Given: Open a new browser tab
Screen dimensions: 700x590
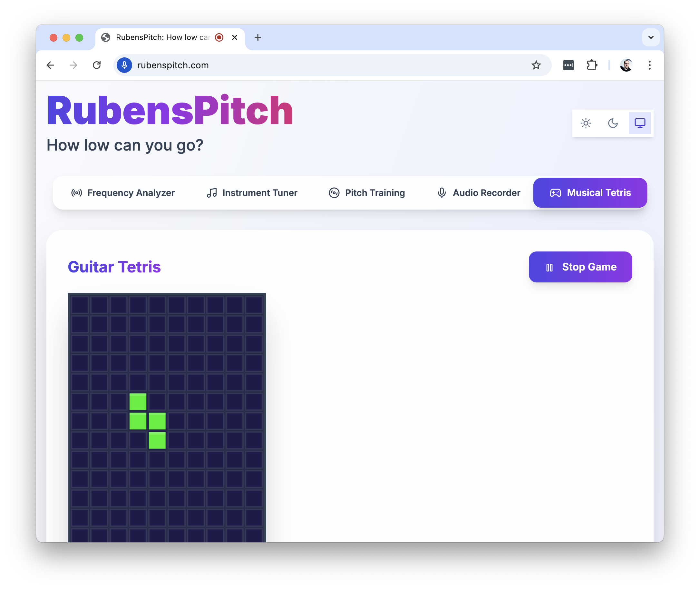Looking at the screenshot, I should (258, 37).
